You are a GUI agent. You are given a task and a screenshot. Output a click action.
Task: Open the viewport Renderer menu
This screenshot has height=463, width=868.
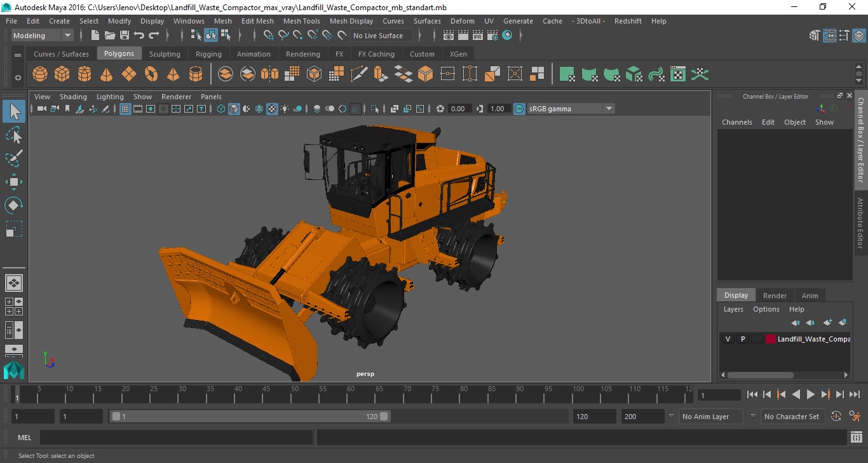[x=176, y=97]
